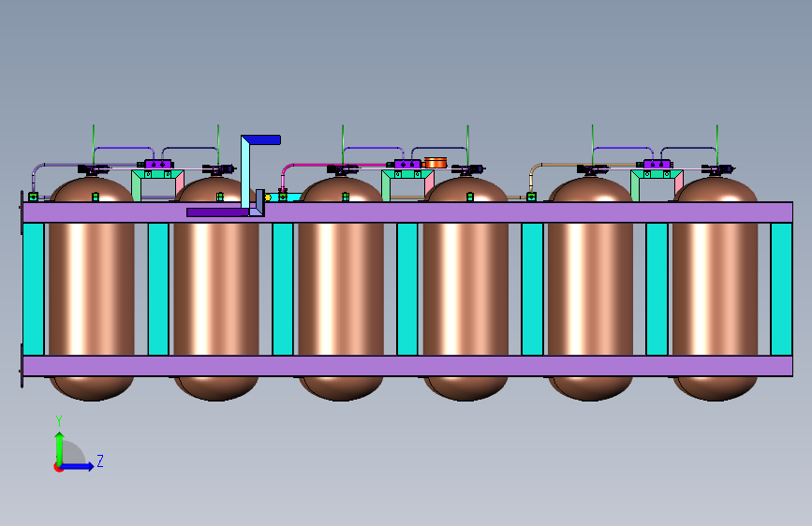
Task: Pick the dark purple plate under the bracket
Action: 218,212
